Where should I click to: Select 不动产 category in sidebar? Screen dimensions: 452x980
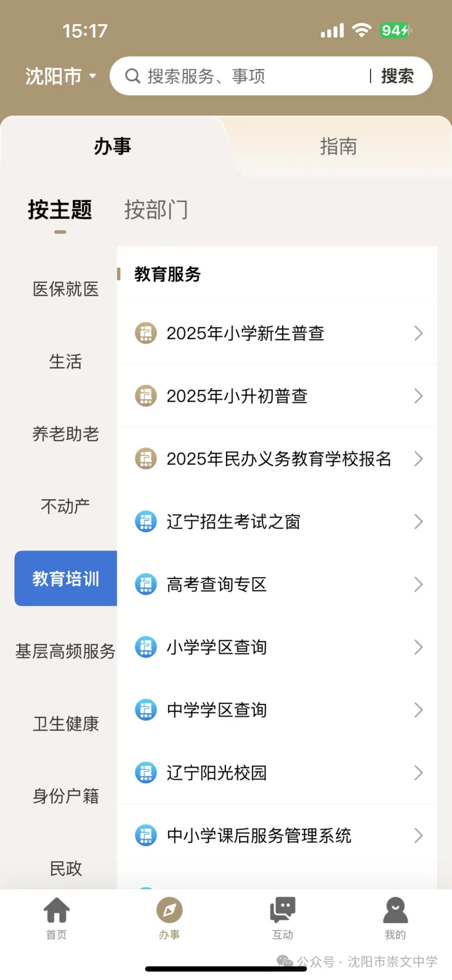pyautogui.click(x=65, y=507)
